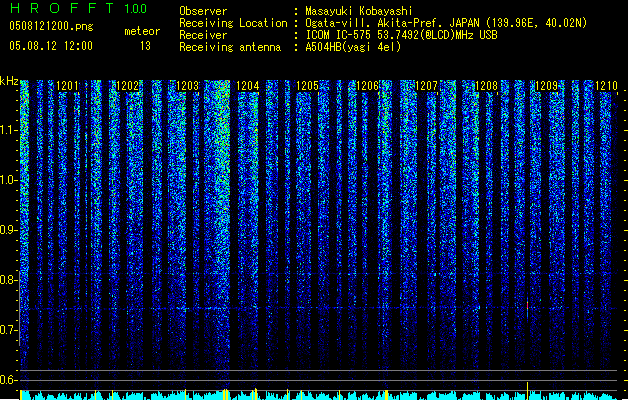Viewport: 629px width, 400px height.
Task: Click the 1201 time marker
Action: point(67,86)
